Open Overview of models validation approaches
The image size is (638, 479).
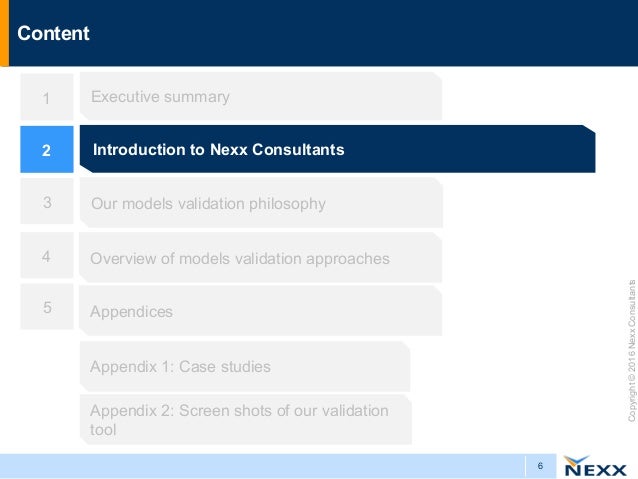coord(260,258)
